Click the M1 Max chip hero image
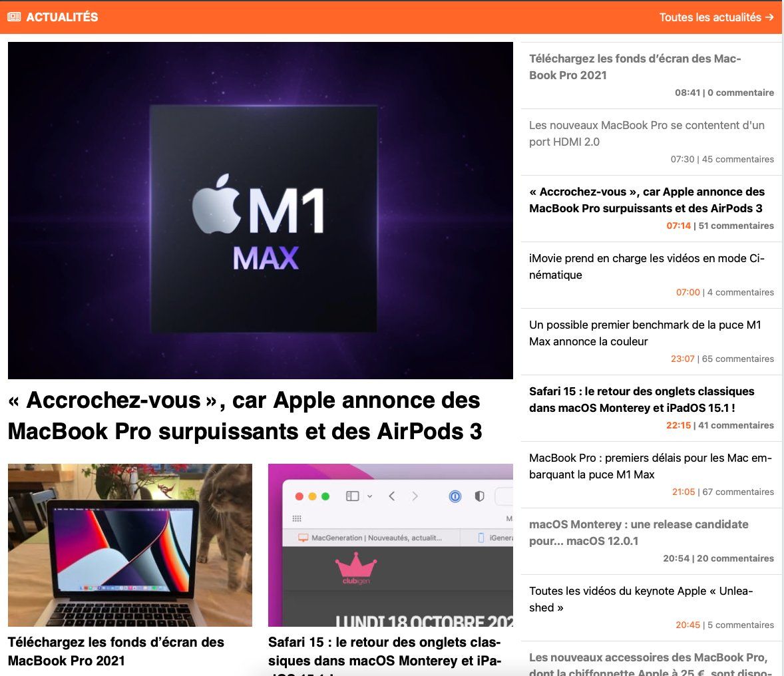 pos(260,210)
